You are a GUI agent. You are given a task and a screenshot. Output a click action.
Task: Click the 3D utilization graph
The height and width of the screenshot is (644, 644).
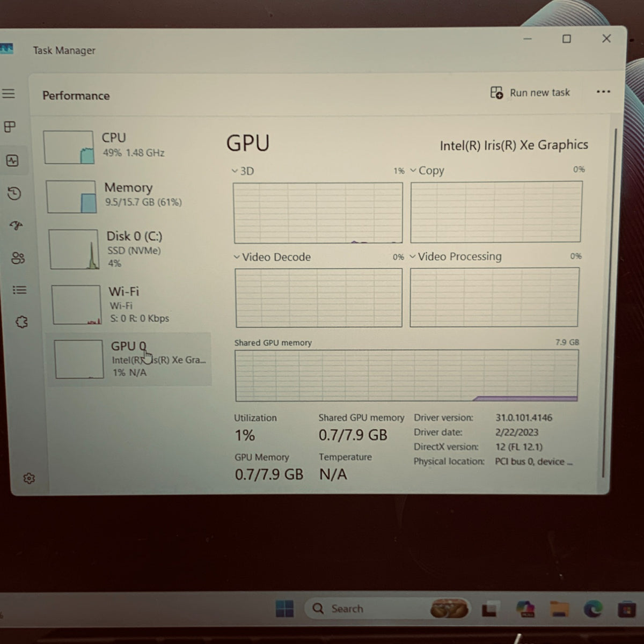coord(318,213)
